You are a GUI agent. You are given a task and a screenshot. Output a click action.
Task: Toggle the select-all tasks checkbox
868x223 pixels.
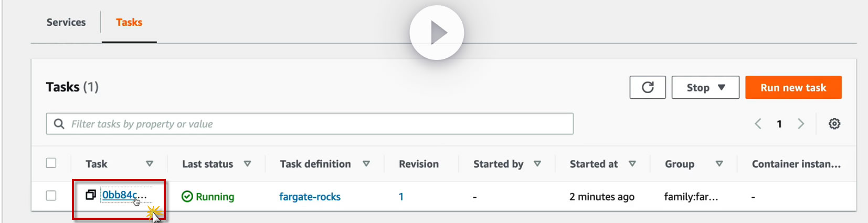pyautogui.click(x=51, y=163)
